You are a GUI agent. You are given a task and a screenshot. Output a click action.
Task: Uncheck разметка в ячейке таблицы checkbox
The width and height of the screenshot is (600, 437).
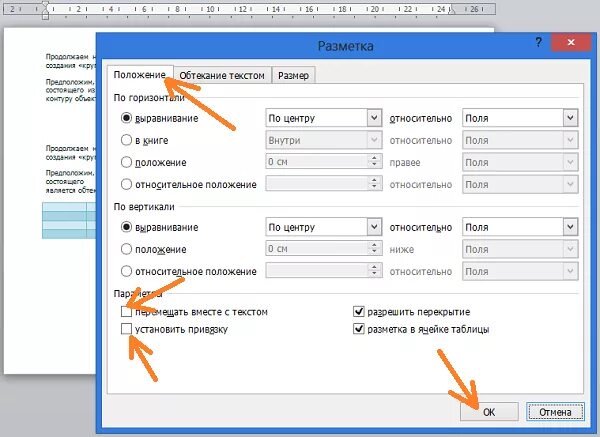[359, 329]
